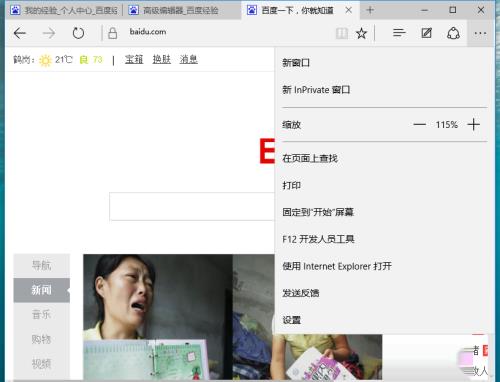Select 发送反馈 menu item
This screenshot has width=500, height=382.
[x=301, y=293]
